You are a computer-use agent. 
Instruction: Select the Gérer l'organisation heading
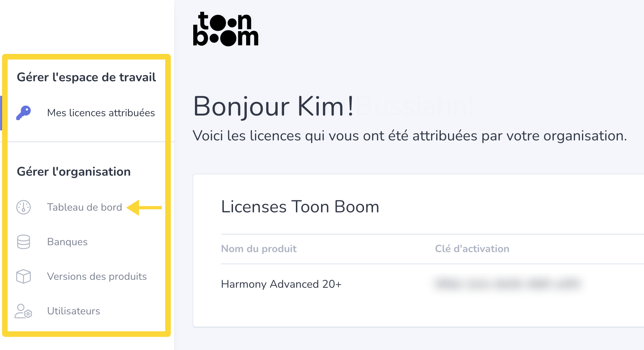click(74, 172)
